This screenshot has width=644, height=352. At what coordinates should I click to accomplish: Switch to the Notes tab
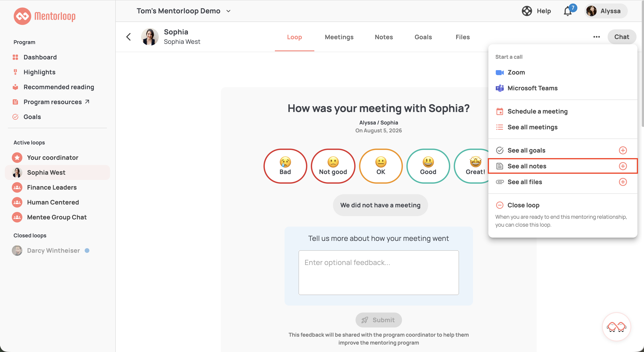pos(384,37)
